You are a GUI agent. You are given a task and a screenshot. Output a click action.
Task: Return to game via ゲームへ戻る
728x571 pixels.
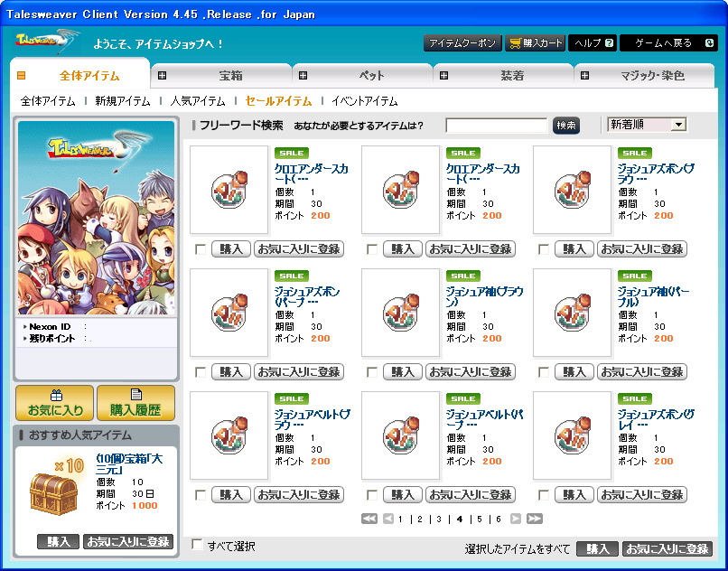668,43
